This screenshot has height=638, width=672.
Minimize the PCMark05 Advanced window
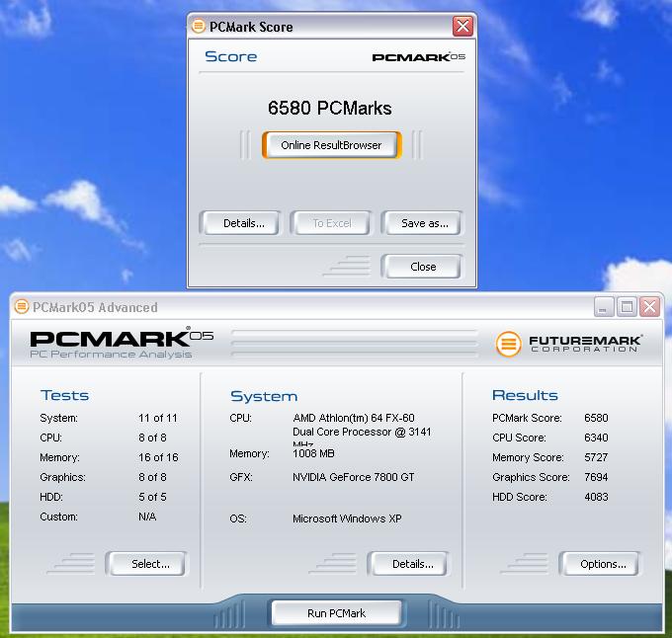pyautogui.click(x=604, y=307)
